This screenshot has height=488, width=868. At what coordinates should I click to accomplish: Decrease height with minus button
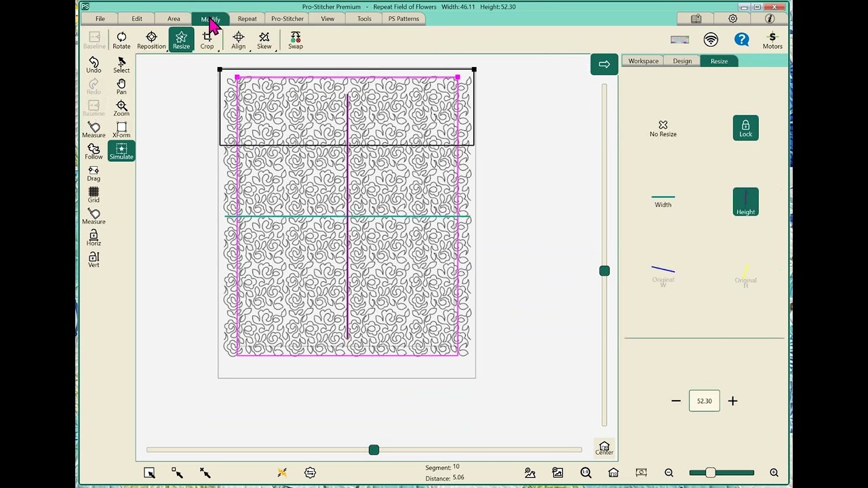pyautogui.click(x=676, y=401)
